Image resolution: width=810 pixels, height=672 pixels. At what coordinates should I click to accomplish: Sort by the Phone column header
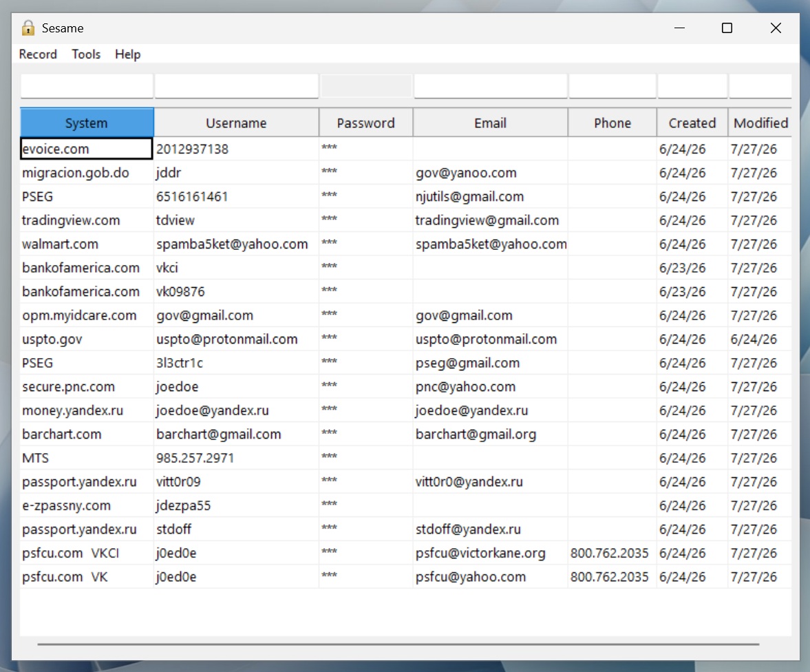[612, 123]
